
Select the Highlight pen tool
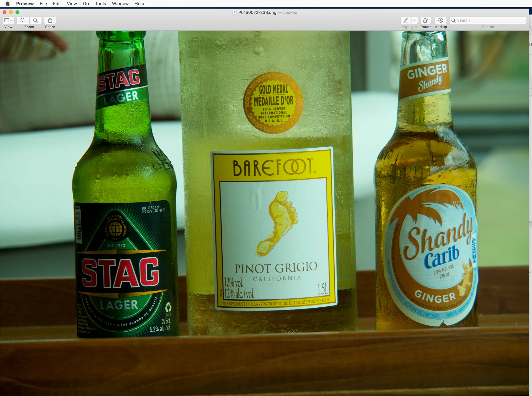pyautogui.click(x=406, y=20)
